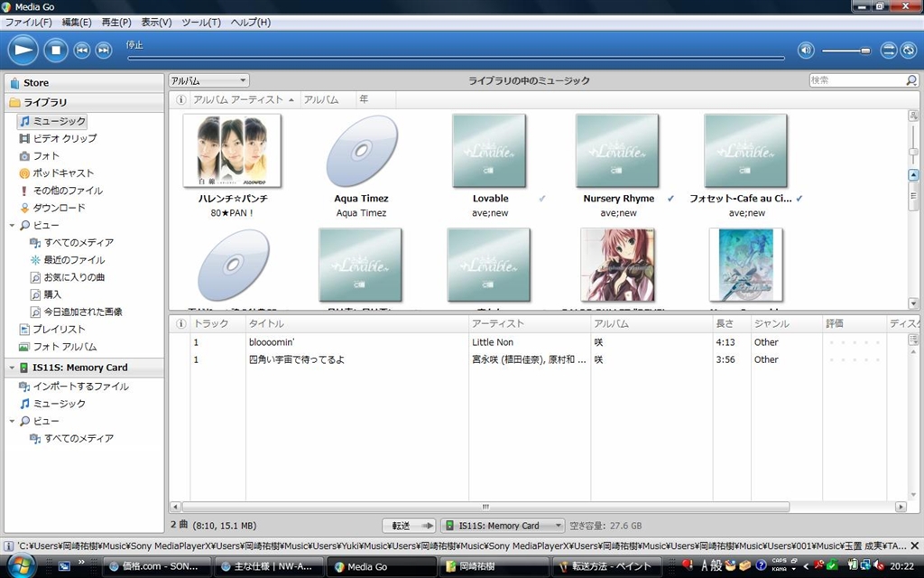Image resolution: width=924 pixels, height=578 pixels.
Task: Select the ハレンチ☆パンチ album cover
Action: click(x=232, y=151)
